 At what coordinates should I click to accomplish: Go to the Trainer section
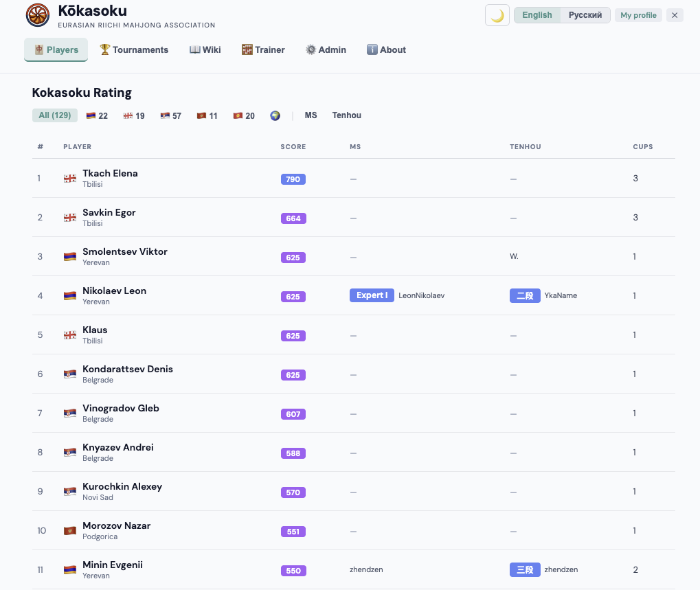[x=263, y=50]
